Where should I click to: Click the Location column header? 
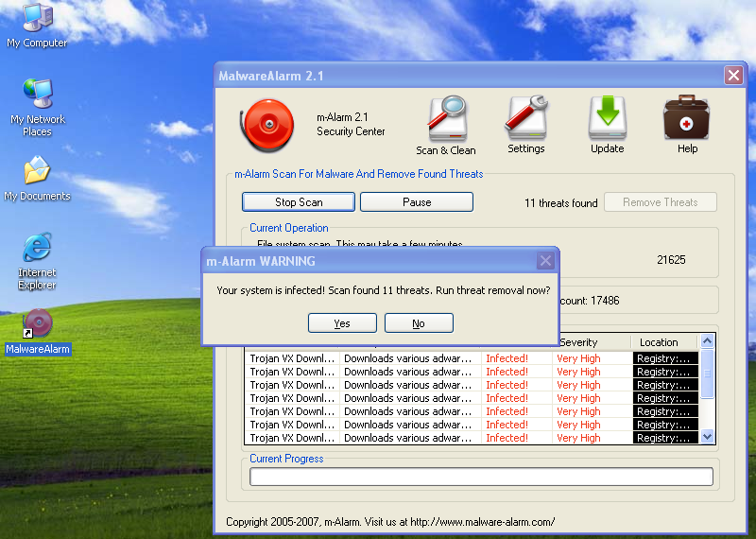[x=664, y=342]
